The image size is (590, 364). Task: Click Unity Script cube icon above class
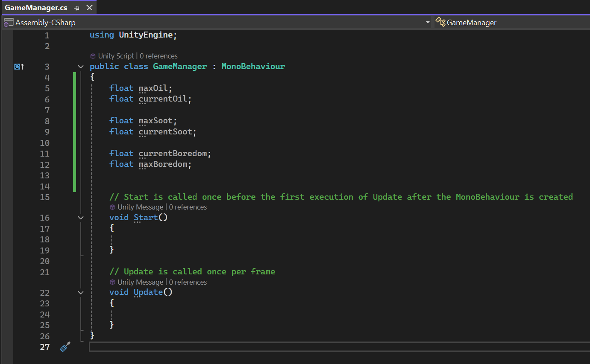pyautogui.click(x=93, y=56)
